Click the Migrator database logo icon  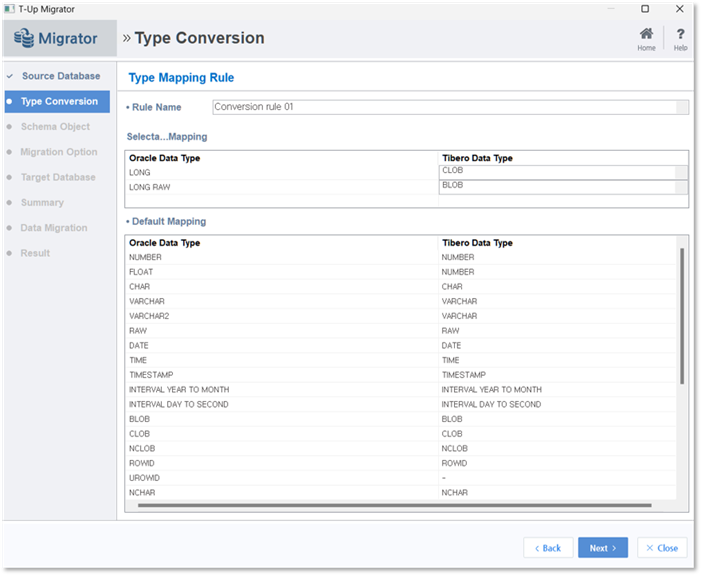click(x=24, y=38)
